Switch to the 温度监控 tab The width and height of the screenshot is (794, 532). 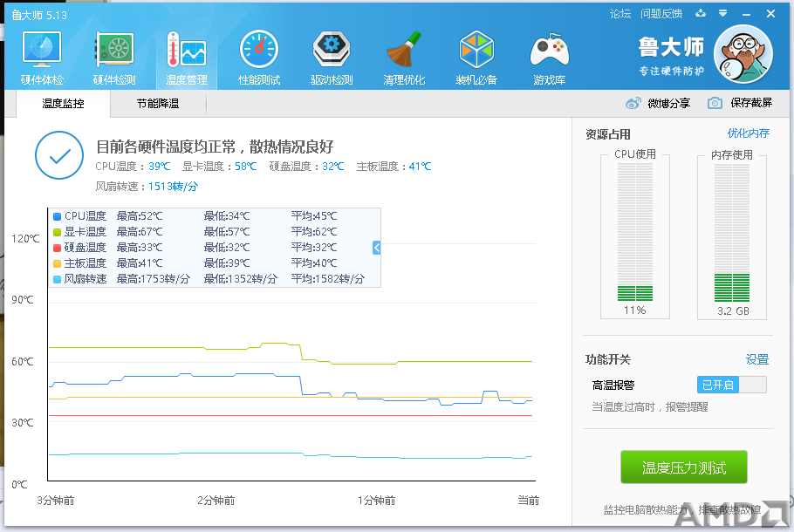(64, 103)
